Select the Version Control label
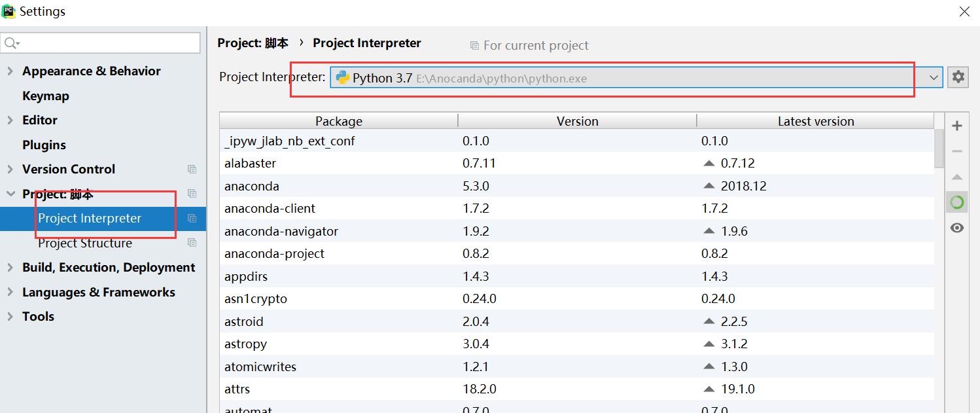Screen dimensions: 980x413 [69, 169]
